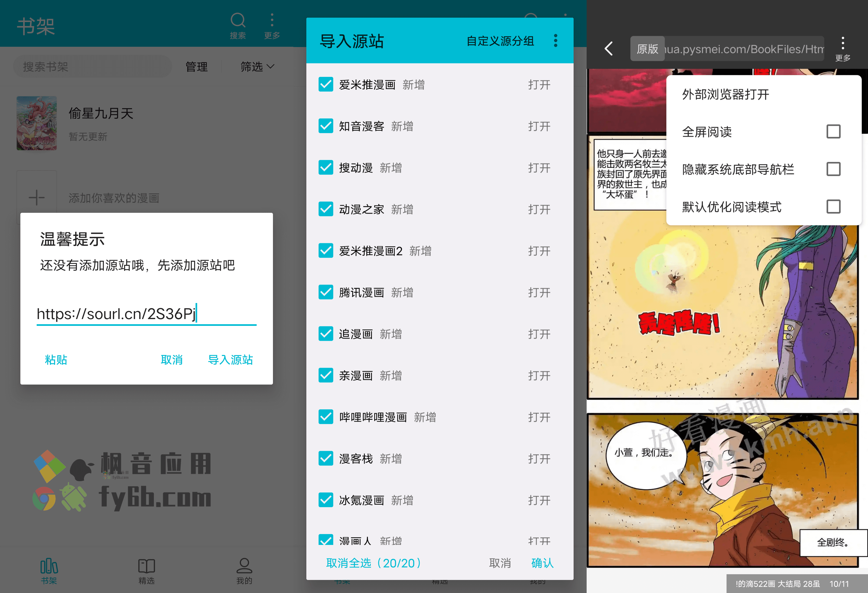This screenshot has height=593, width=868.
Task: Click 粘贴 in the dialog
Action: [56, 360]
